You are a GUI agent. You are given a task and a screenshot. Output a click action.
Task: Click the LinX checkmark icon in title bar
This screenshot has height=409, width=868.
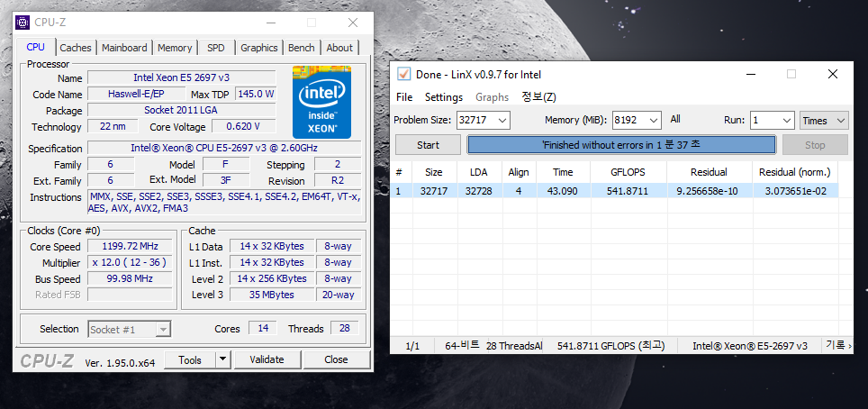coord(404,74)
